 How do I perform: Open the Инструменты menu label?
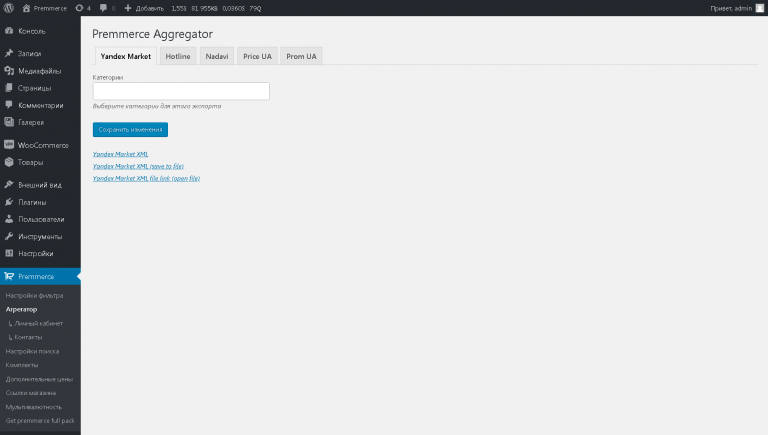click(x=40, y=237)
